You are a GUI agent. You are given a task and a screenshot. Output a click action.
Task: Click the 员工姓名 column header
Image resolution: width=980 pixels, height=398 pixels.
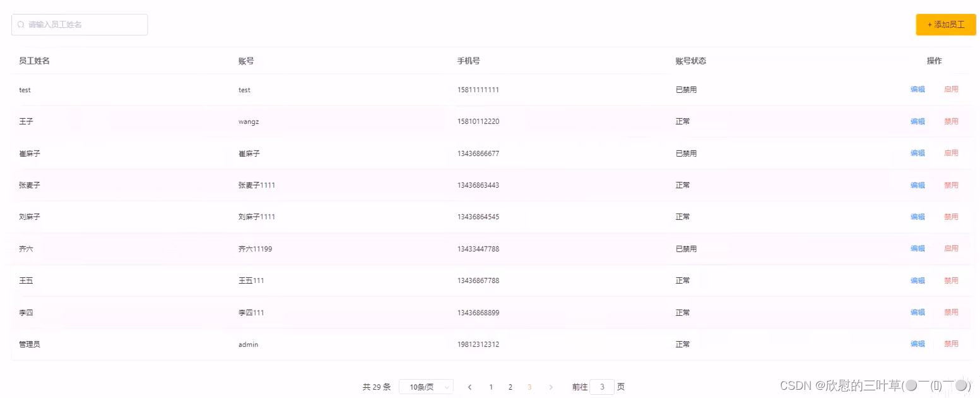tap(34, 61)
